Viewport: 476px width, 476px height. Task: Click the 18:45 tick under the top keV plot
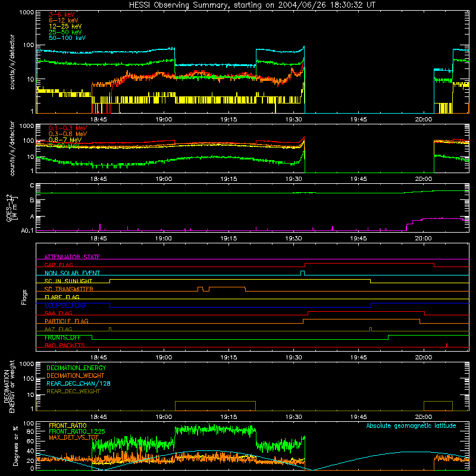tap(99, 120)
